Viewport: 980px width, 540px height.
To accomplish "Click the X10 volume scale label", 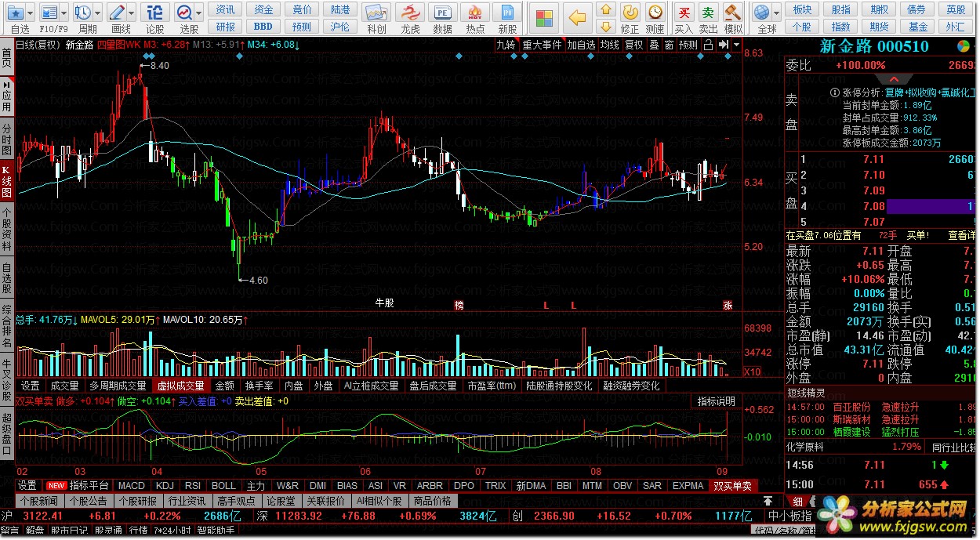I will click(752, 371).
